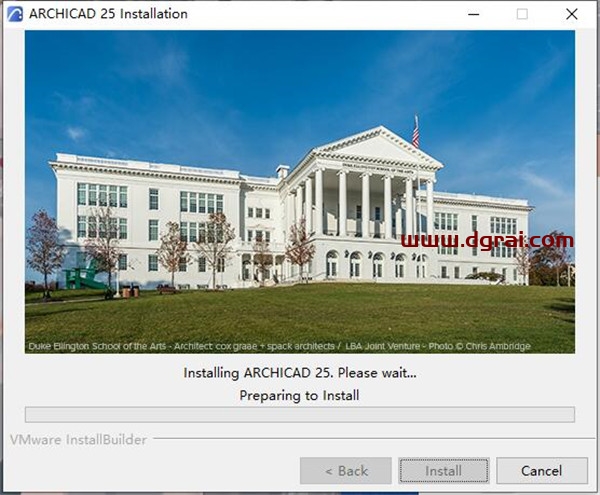The width and height of the screenshot is (600, 495).
Task: Click the Install button
Action: (443, 470)
